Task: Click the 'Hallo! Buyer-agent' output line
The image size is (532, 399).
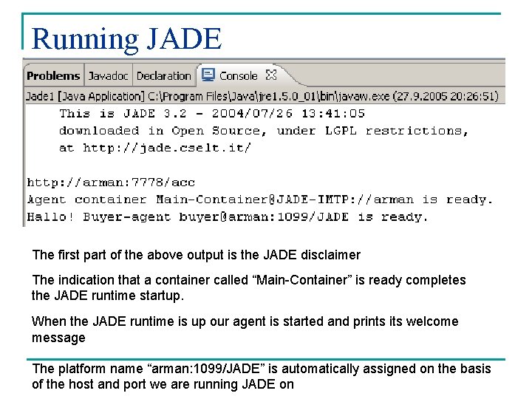Action: click(x=228, y=216)
